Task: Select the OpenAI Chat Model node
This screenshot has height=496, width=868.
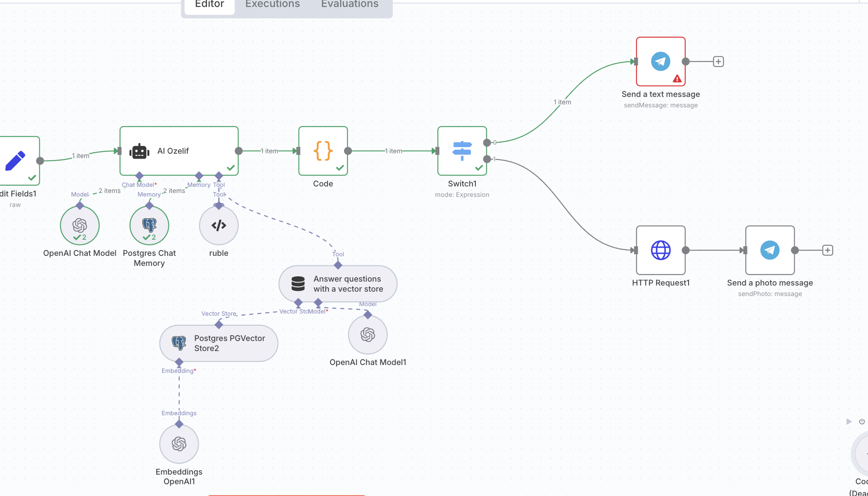Action: [x=80, y=225]
